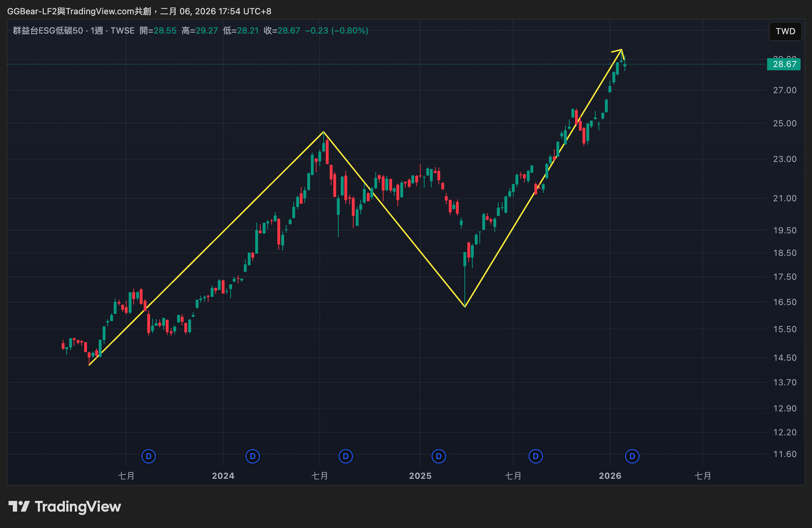812x528 pixels.
Task: Click the yellow arrowhead at chart top
Action: tap(621, 51)
